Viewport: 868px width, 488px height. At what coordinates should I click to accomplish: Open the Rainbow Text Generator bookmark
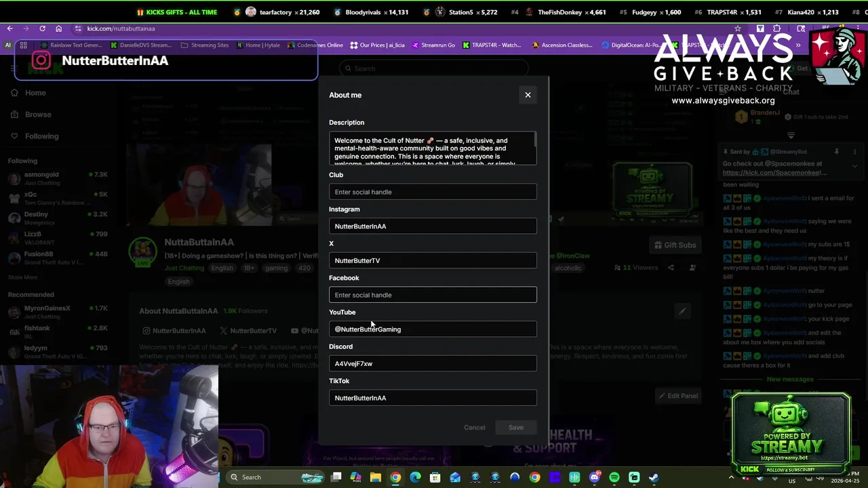[x=71, y=45]
